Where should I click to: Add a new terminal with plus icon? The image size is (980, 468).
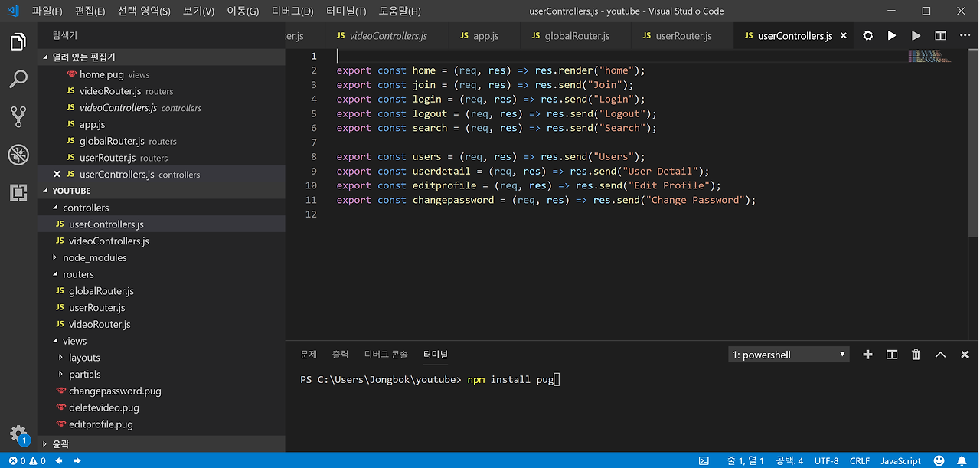(x=867, y=355)
